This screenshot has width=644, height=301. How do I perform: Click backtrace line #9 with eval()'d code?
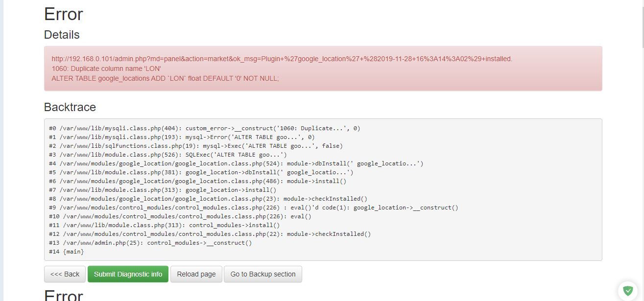253,208
